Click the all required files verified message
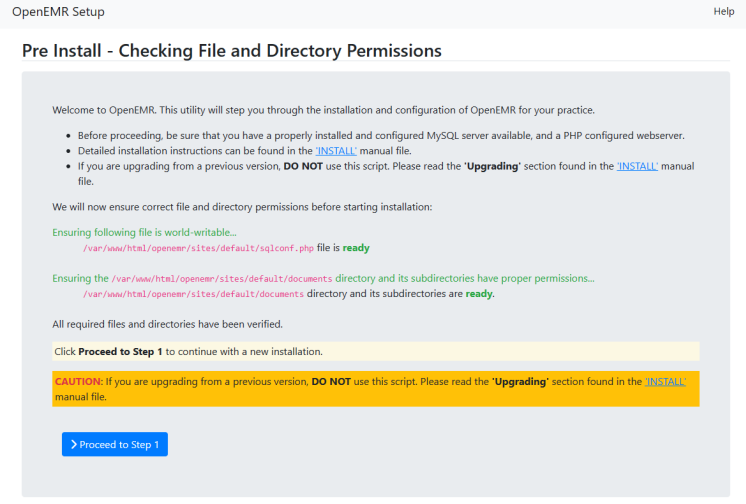The image size is (746, 504). pyautogui.click(x=167, y=324)
